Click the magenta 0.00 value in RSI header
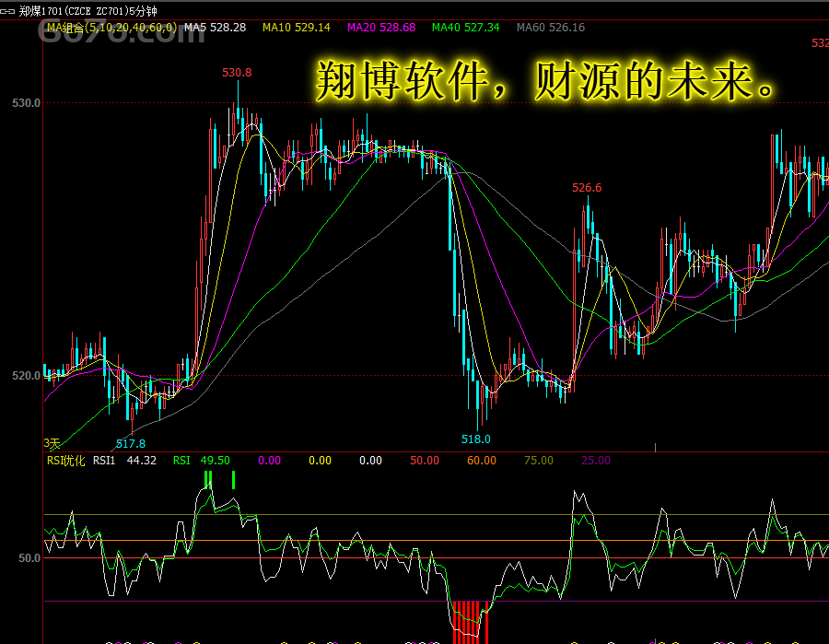Image resolution: width=829 pixels, height=644 pixels. tap(269, 461)
